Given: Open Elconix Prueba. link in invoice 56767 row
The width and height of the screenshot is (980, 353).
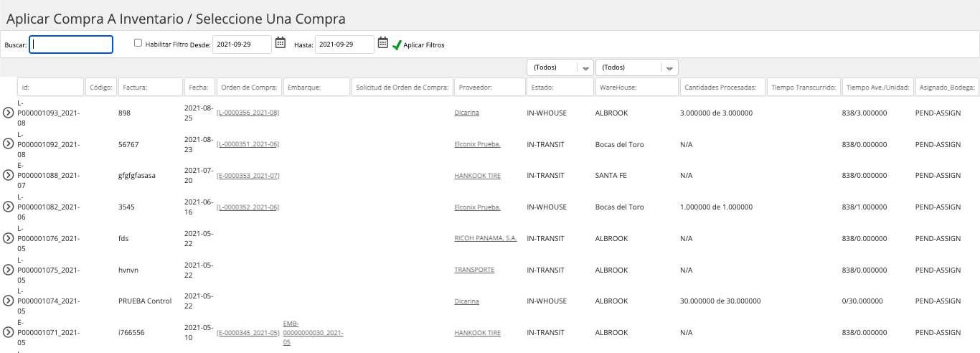Looking at the screenshot, I should coord(477,144).
